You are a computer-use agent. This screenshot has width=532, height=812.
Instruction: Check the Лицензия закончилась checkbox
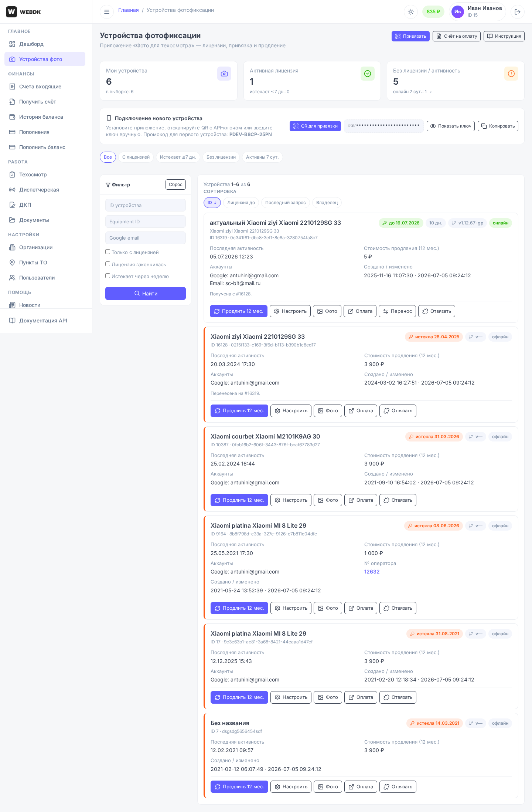tap(108, 264)
